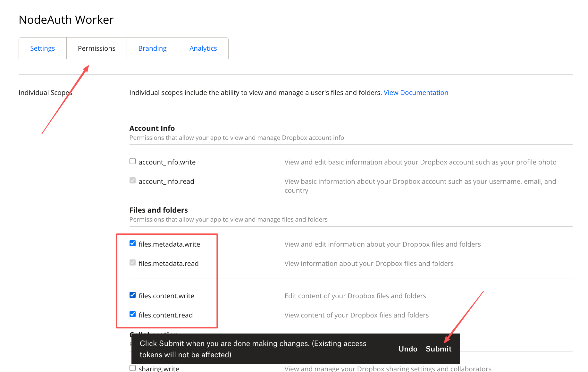This screenshot has width=588, height=372.
Task: Click the 'Edit content of your Dropbox files' description
Action: coord(355,296)
